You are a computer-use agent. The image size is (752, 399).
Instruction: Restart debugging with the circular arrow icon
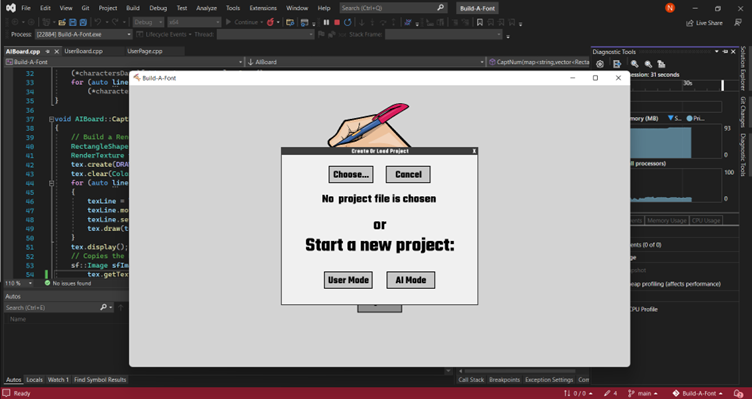(x=348, y=22)
